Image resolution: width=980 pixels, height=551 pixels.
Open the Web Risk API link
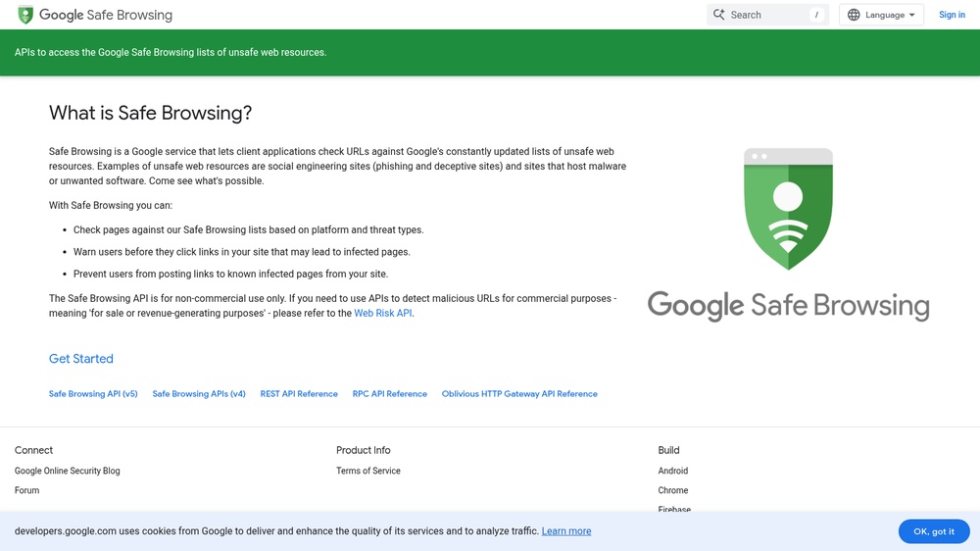(x=382, y=314)
